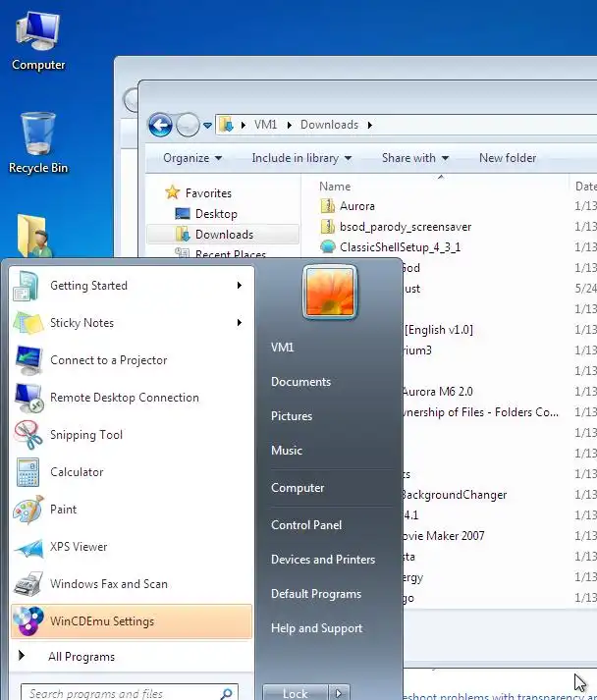The width and height of the screenshot is (597, 700).
Task: Sort by the Name column header
Action: [x=335, y=187]
